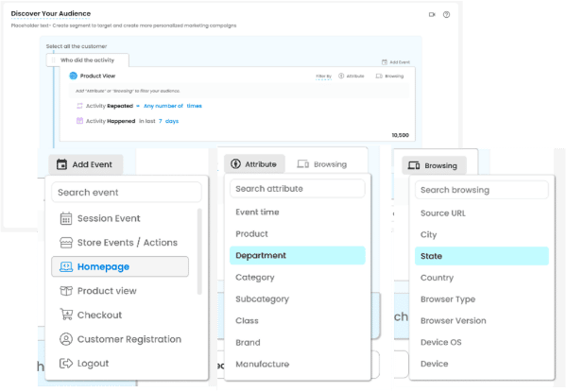The image size is (567, 392).
Task: Pick Homepage in the event list
Action: click(120, 267)
